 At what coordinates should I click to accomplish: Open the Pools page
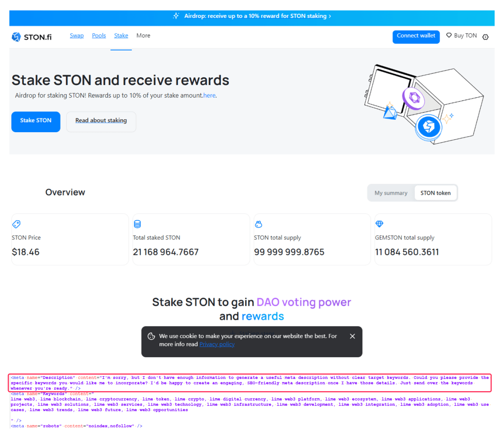[x=99, y=35]
